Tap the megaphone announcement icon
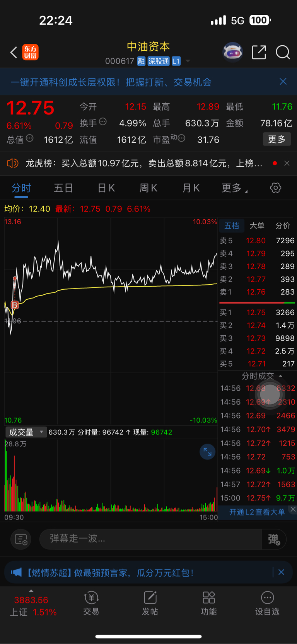The height and width of the screenshot is (644, 297). 16,572
